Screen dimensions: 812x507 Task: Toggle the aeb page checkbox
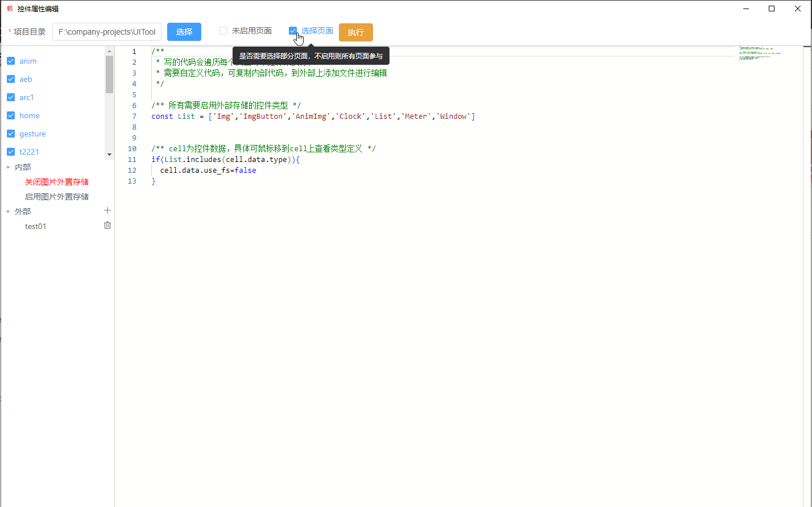click(x=10, y=79)
